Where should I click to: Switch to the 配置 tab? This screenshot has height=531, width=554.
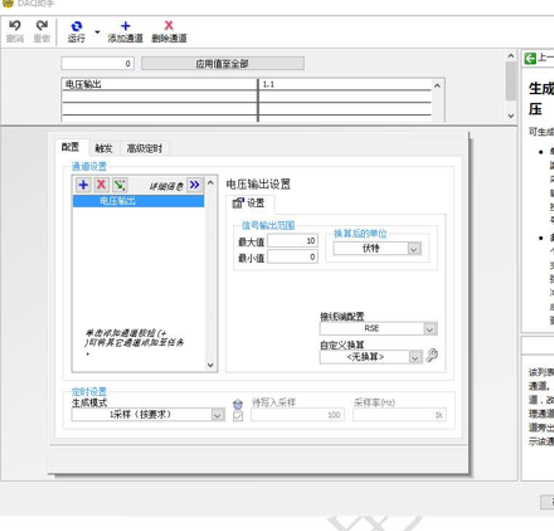[70, 147]
